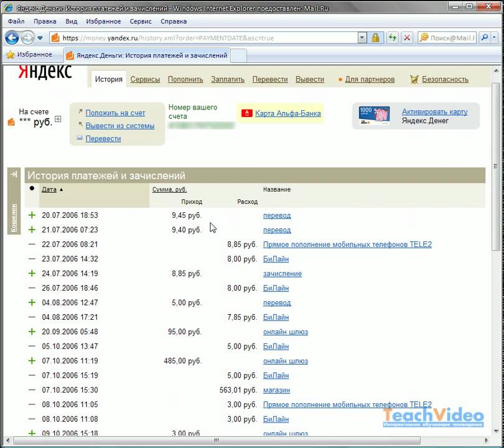Click the magnifier search button
The image size is (504, 448).
tap(484, 38)
